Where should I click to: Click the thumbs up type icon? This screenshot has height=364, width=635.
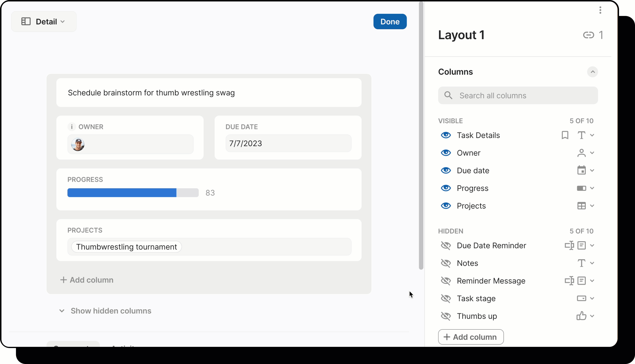coord(581,316)
